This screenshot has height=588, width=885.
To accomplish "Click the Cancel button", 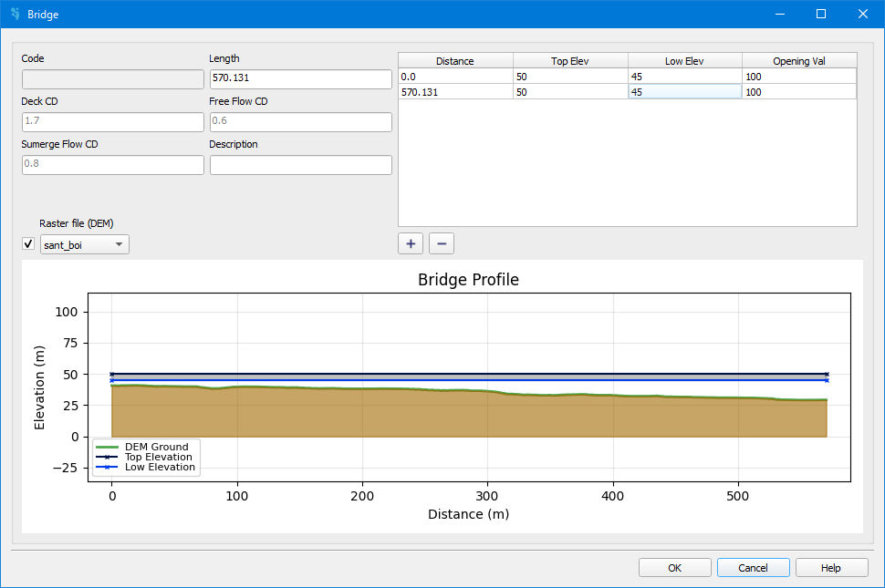I will [x=753, y=568].
